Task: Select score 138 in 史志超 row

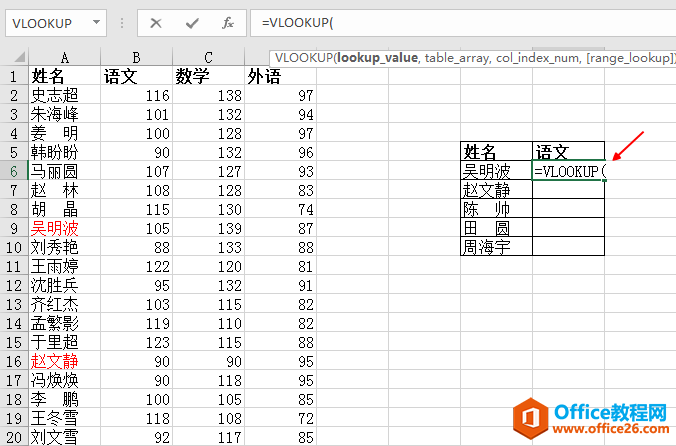Action: (x=208, y=95)
